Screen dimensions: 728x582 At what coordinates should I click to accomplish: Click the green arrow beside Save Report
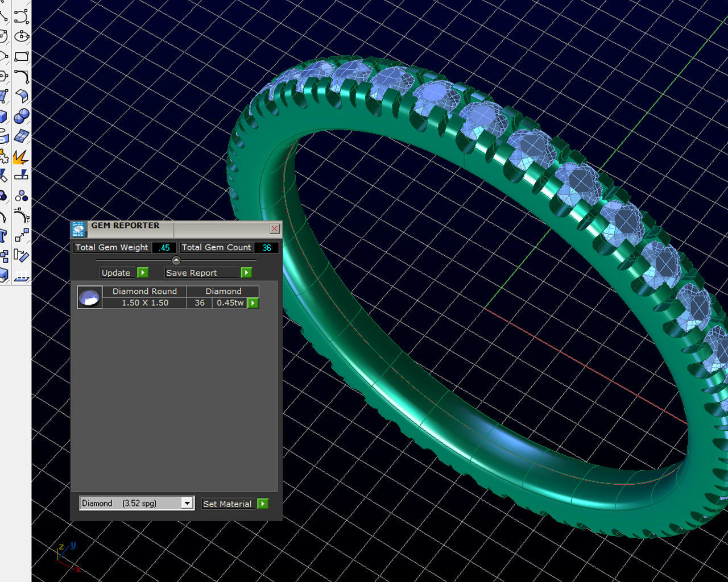tap(246, 273)
